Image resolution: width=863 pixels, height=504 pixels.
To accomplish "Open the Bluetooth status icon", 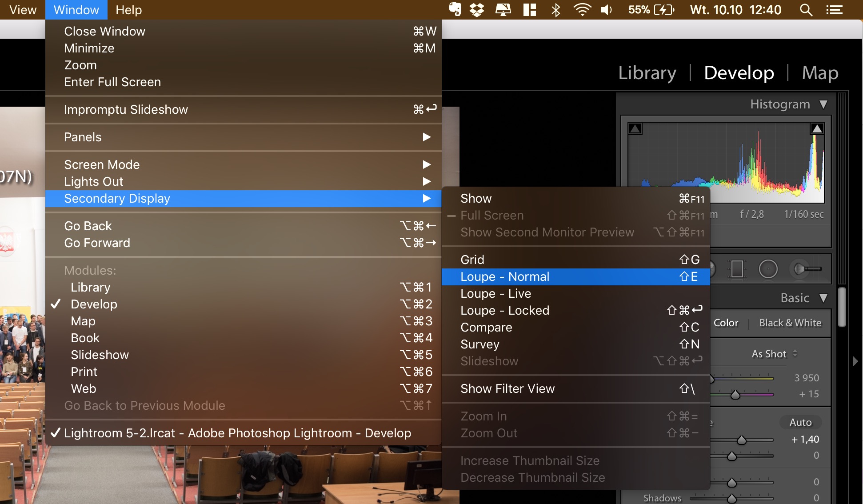I will tap(555, 9).
